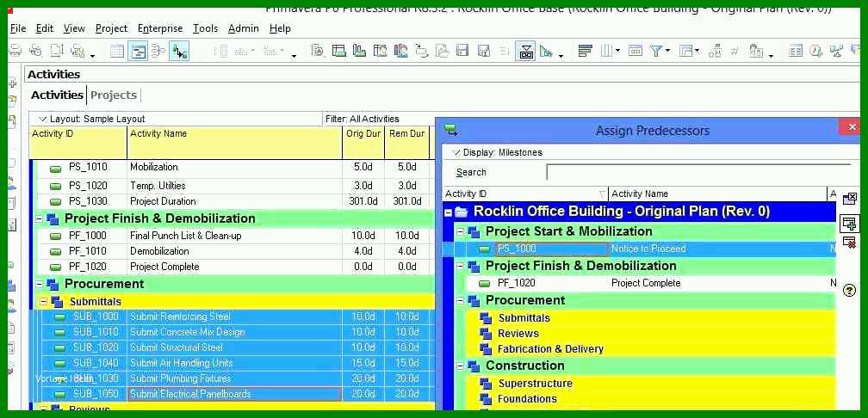Image resolution: width=868 pixels, height=418 pixels.
Task: Sort by Orig Dur column header
Action: click(x=363, y=143)
